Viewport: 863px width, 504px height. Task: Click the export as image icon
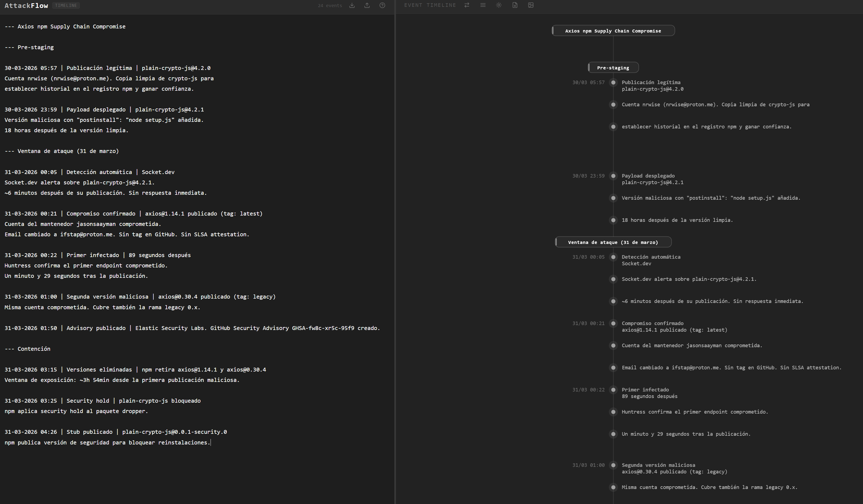[531, 5]
